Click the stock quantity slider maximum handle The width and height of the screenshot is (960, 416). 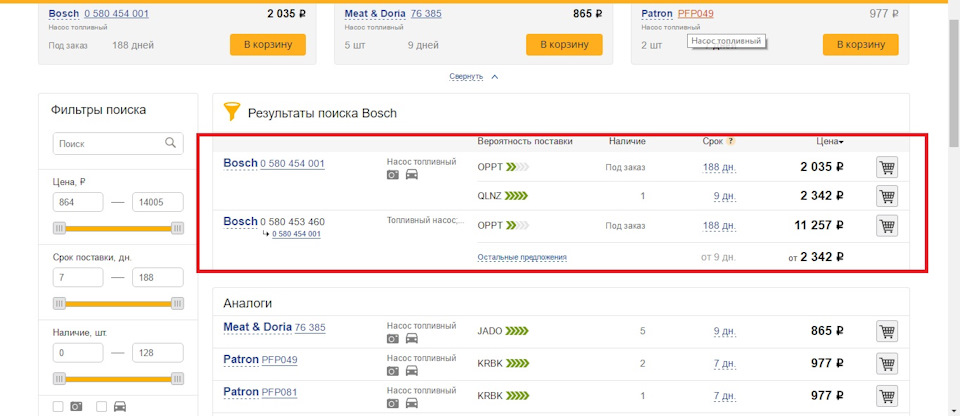coord(177,379)
